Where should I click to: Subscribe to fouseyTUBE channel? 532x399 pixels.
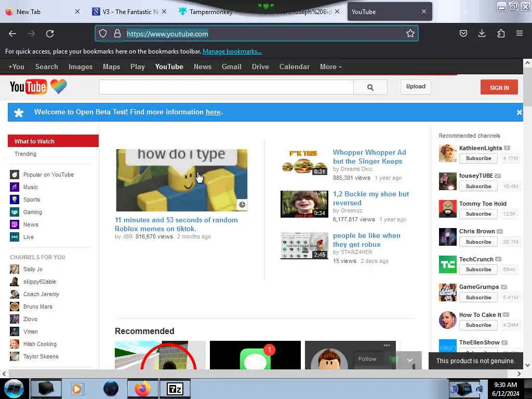[478, 187]
